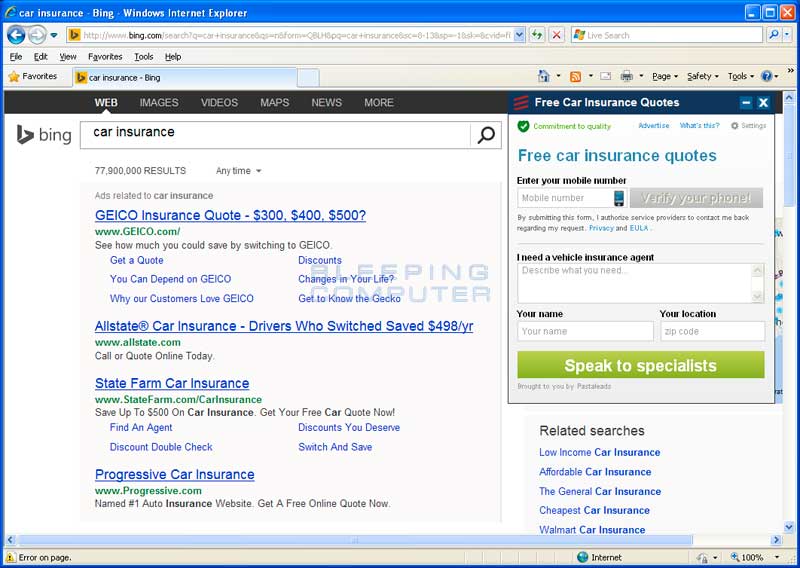800x568 pixels.
Task: Click Verify your phone button
Action: pyautogui.click(x=696, y=198)
